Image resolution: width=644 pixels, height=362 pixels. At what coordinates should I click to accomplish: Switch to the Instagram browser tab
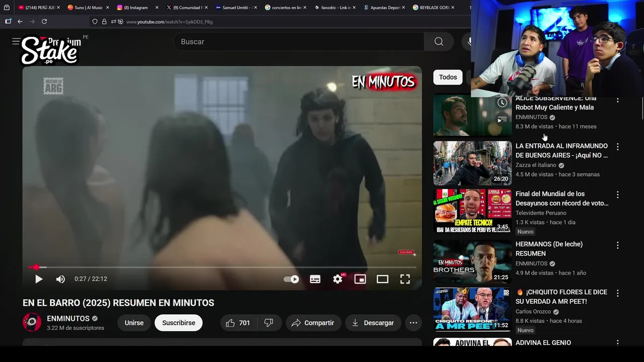137,8
